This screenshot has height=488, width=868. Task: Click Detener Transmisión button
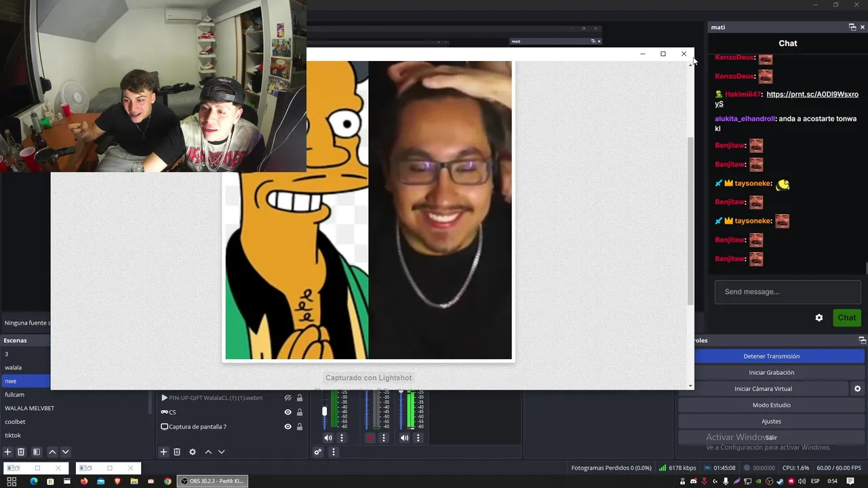(x=771, y=357)
